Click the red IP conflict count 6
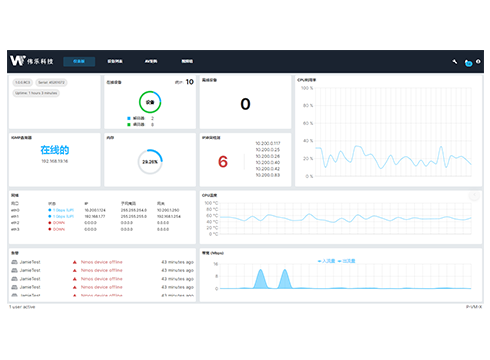 [223, 162]
